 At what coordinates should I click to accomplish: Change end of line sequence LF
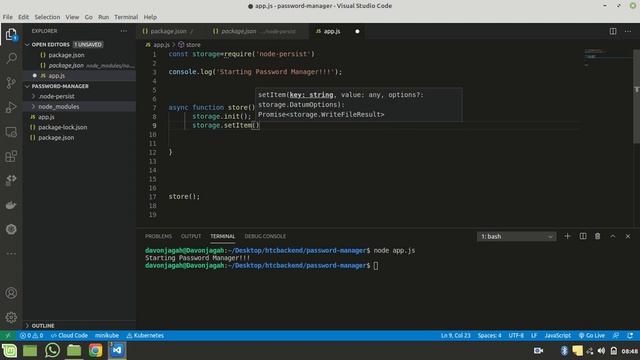(534, 336)
